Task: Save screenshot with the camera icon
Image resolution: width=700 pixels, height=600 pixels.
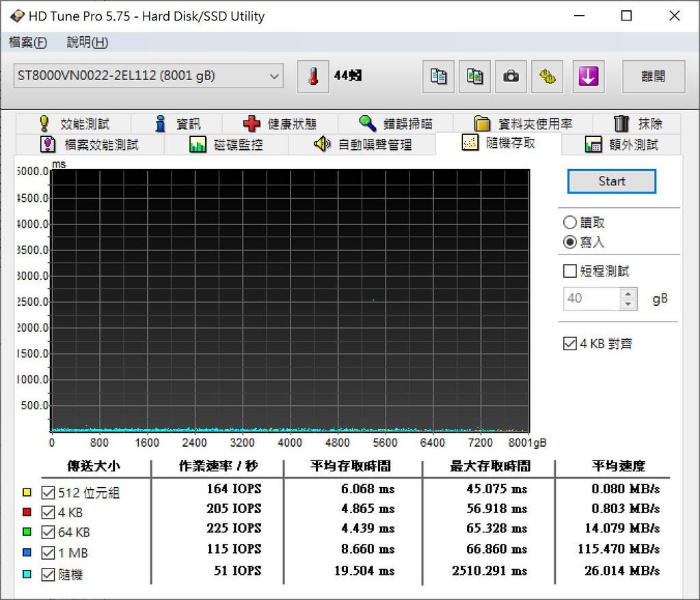Action: (511, 77)
